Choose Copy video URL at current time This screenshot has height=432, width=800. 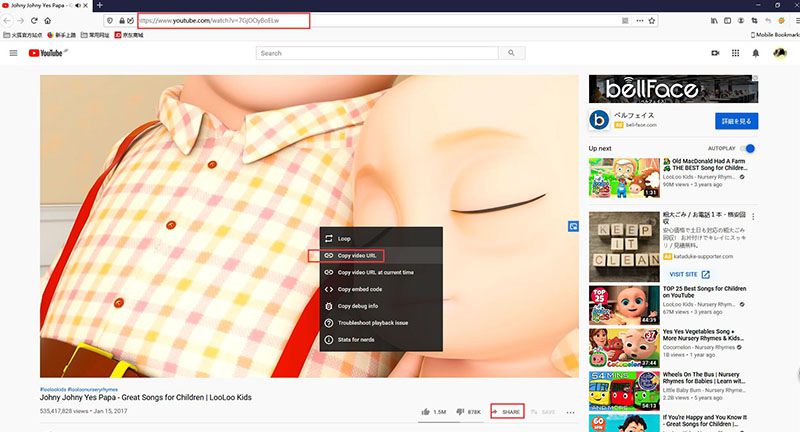point(381,272)
